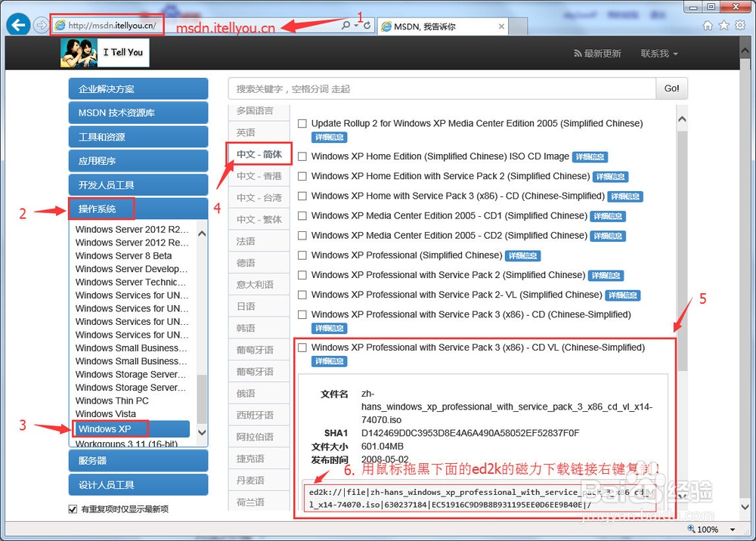Image resolution: width=756 pixels, height=541 pixels.
Task: Open the MSDN 技术资源库 category
Action: coord(138,113)
